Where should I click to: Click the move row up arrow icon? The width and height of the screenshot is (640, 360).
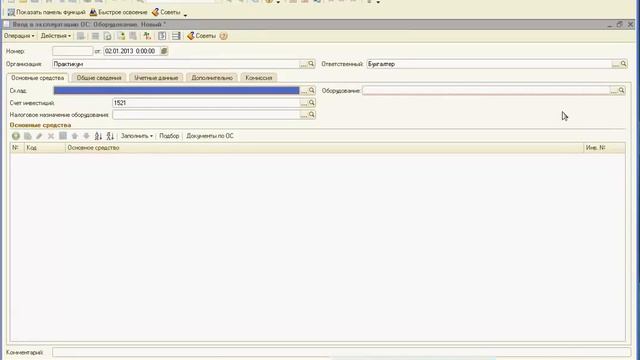[x=75, y=136]
